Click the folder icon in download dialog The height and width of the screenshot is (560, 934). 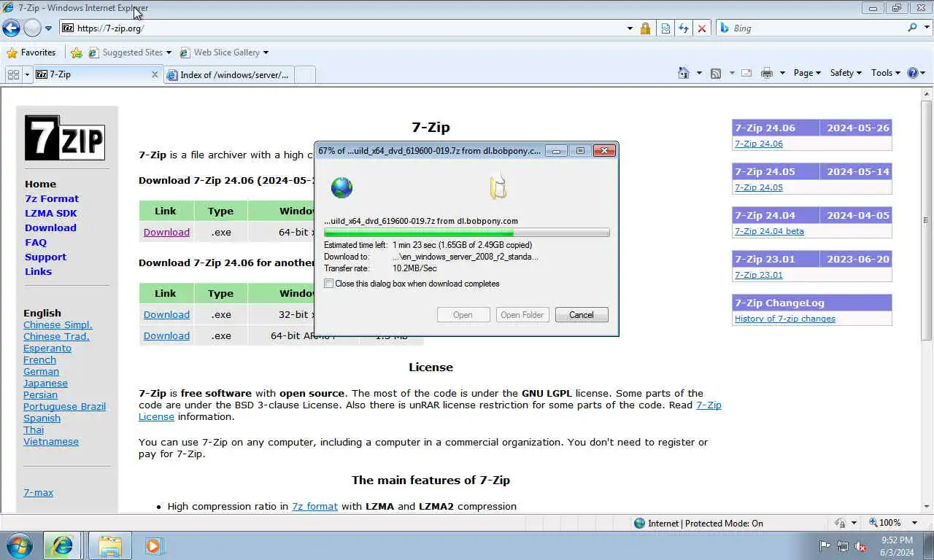pyautogui.click(x=498, y=186)
